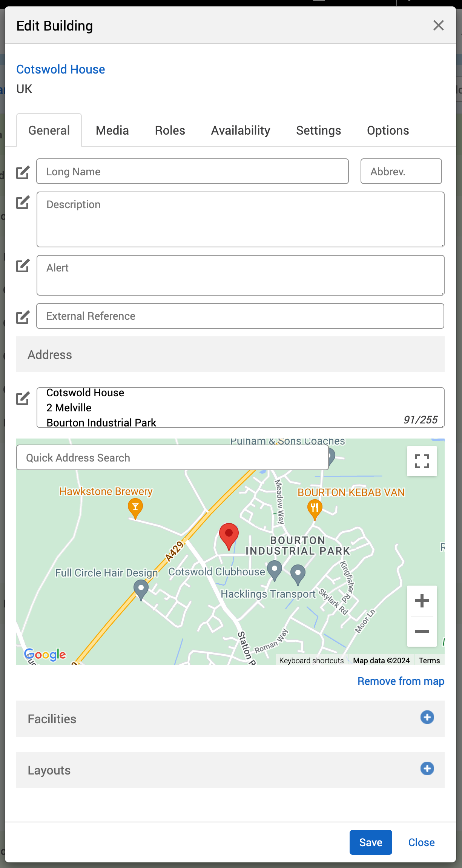The image size is (462, 868).
Task: Zoom in on the map
Action: 422,601
